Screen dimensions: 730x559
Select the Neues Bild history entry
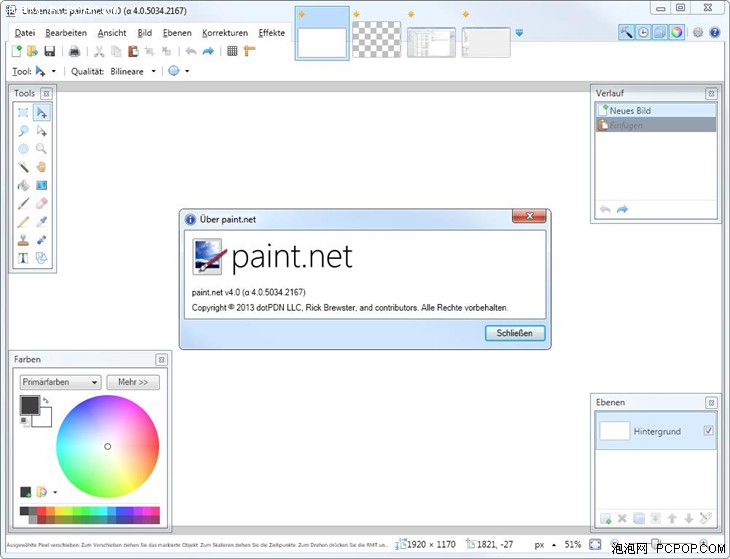tap(656, 110)
